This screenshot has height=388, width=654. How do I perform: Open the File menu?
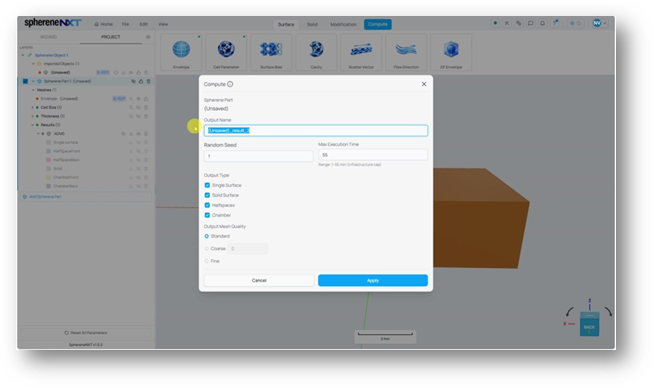[125, 24]
